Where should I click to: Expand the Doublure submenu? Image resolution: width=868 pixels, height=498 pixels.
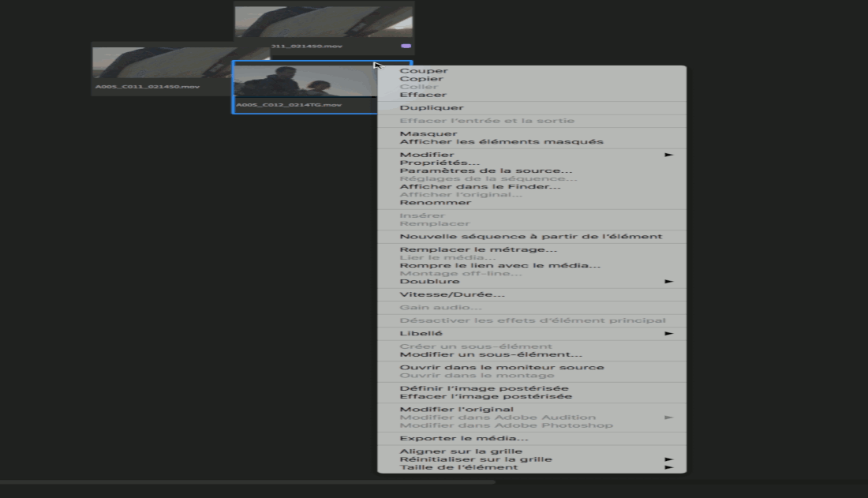point(531,282)
